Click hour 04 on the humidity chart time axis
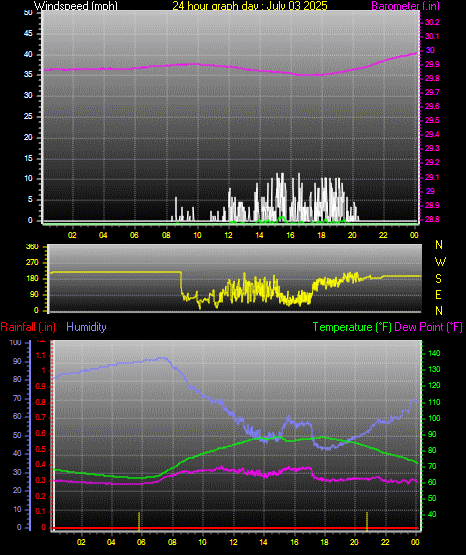The image size is (466, 555). coord(111,542)
